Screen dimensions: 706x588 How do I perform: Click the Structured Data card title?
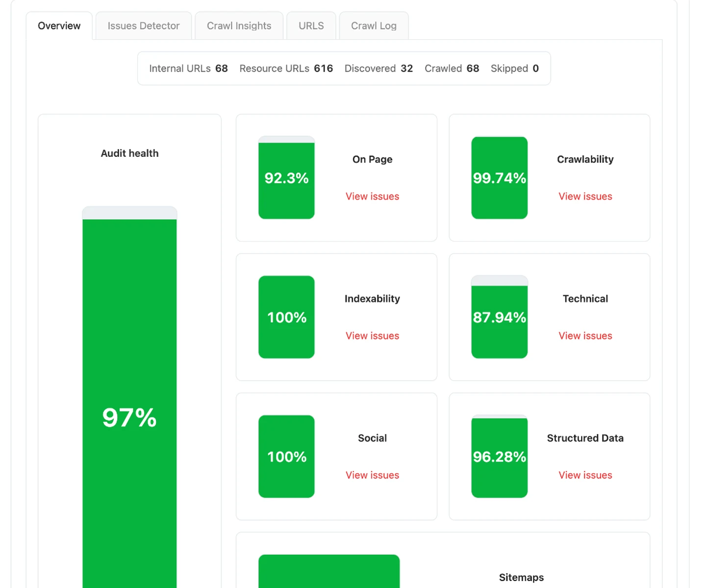[585, 438]
